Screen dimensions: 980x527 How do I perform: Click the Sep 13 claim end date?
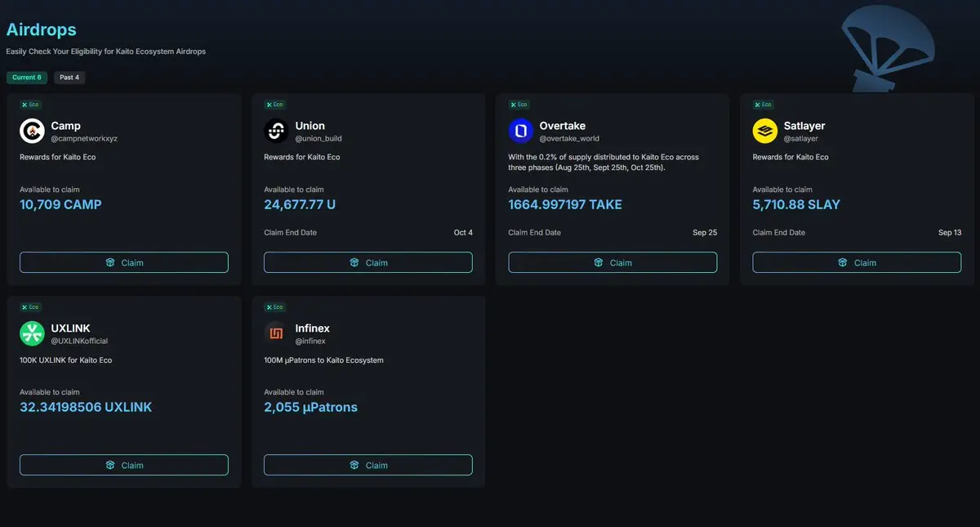pyautogui.click(x=950, y=233)
